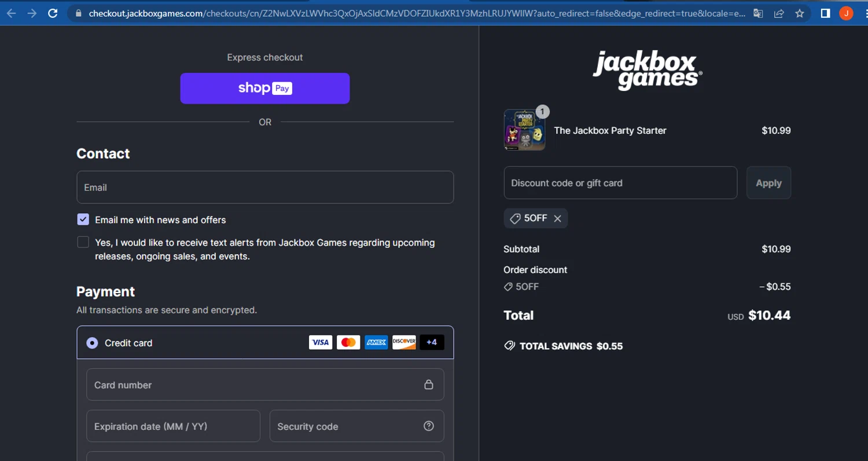The width and height of the screenshot is (868, 461).
Task: Click the American Express logo
Action: click(376, 342)
